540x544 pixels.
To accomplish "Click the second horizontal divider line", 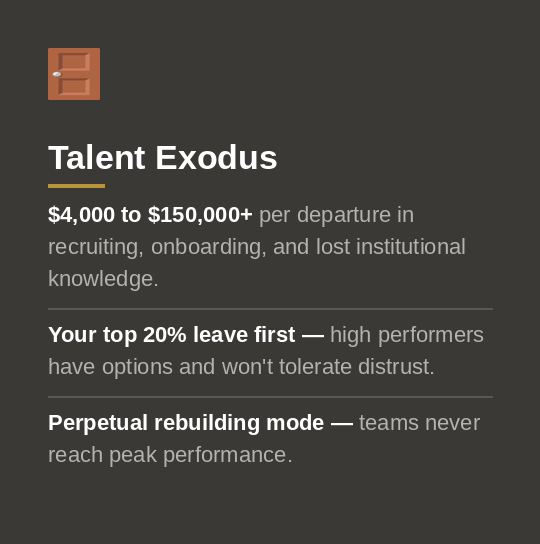I will click(270, 397).
